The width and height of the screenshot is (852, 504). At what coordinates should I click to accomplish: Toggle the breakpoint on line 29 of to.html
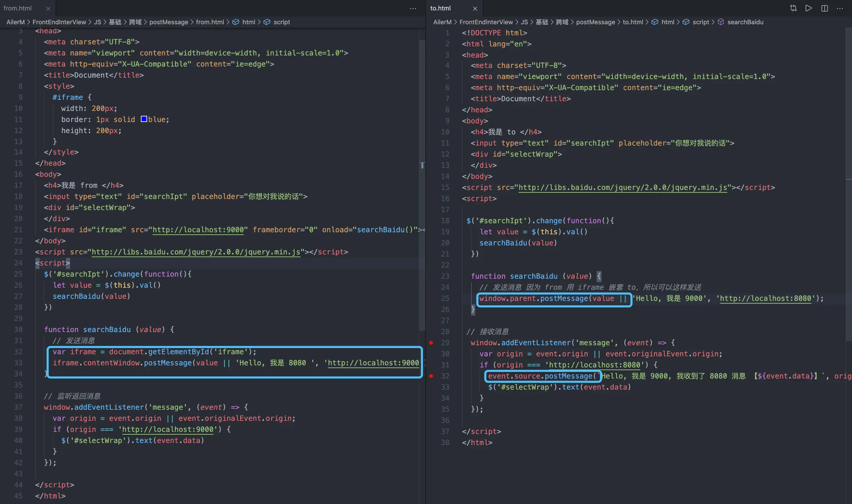coord(431,342)
